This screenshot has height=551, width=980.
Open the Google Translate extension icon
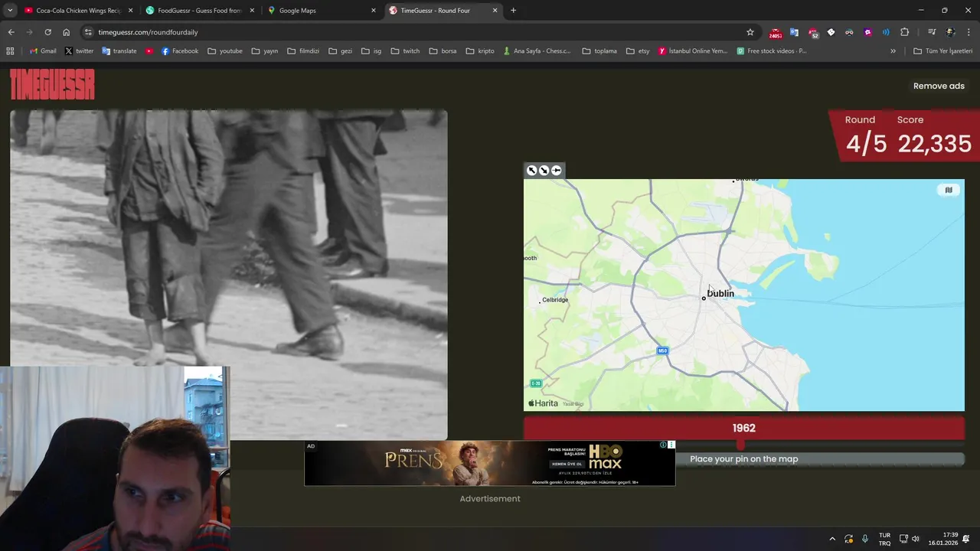794,32
